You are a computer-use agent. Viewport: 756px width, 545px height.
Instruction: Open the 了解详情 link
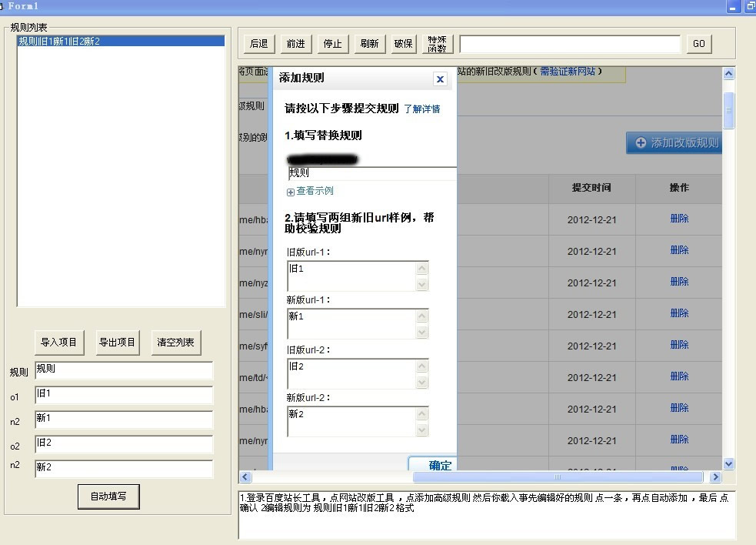coord(421,109)
